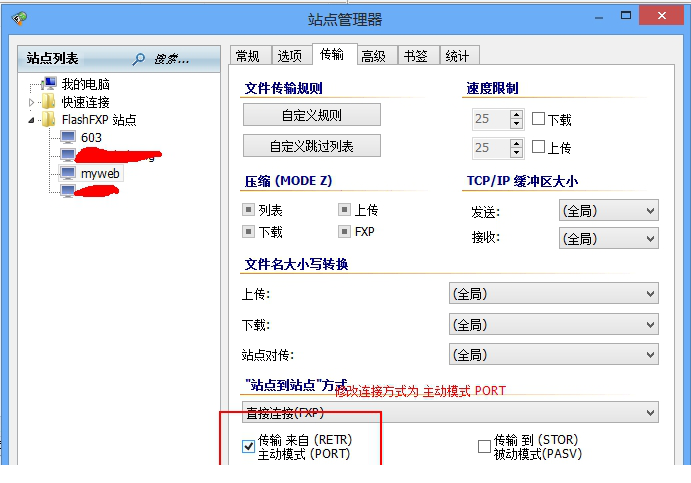Enable the 上传 speed limit checkbox
The image size is (691, 483).
(538, 147)
